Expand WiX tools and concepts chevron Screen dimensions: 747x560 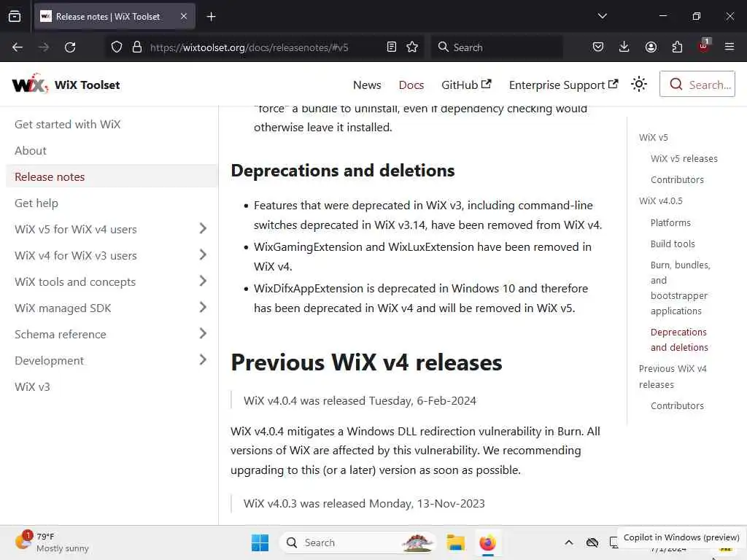pos(203,281)
